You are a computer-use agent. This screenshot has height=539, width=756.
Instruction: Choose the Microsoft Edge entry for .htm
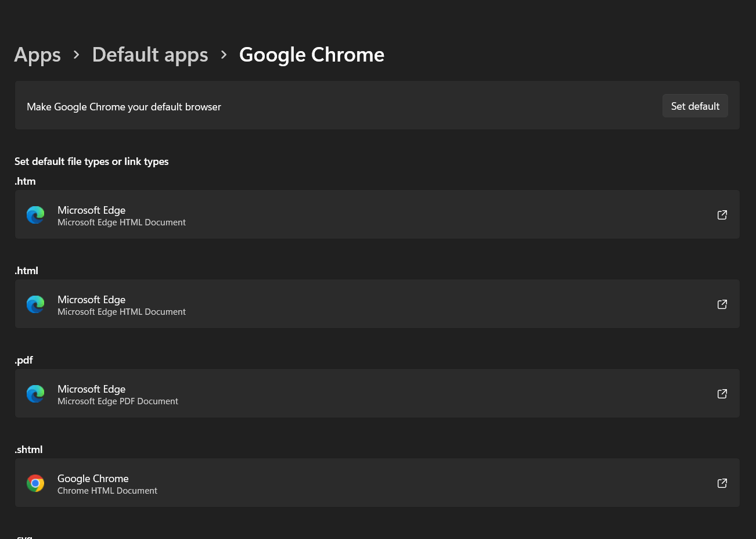[121, 215]
